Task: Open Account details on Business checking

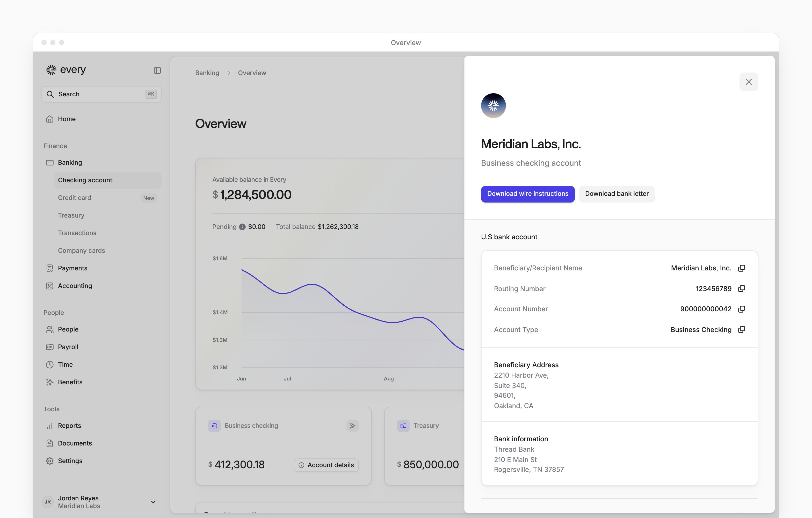Action: pos(326,465)
